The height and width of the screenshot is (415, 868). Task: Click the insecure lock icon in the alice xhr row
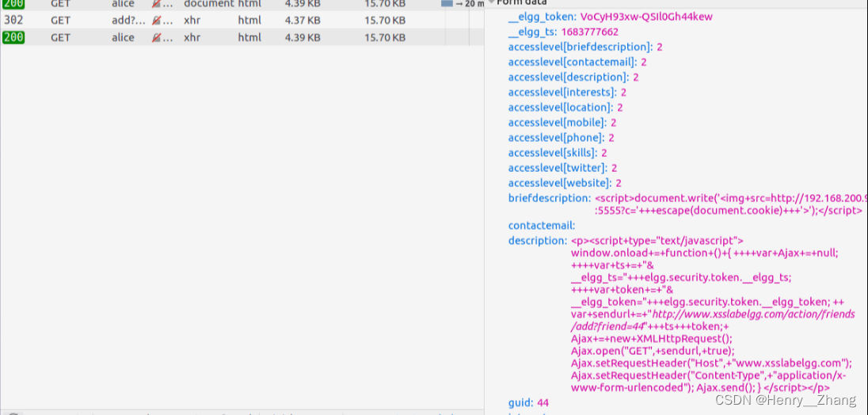[158, 38]
